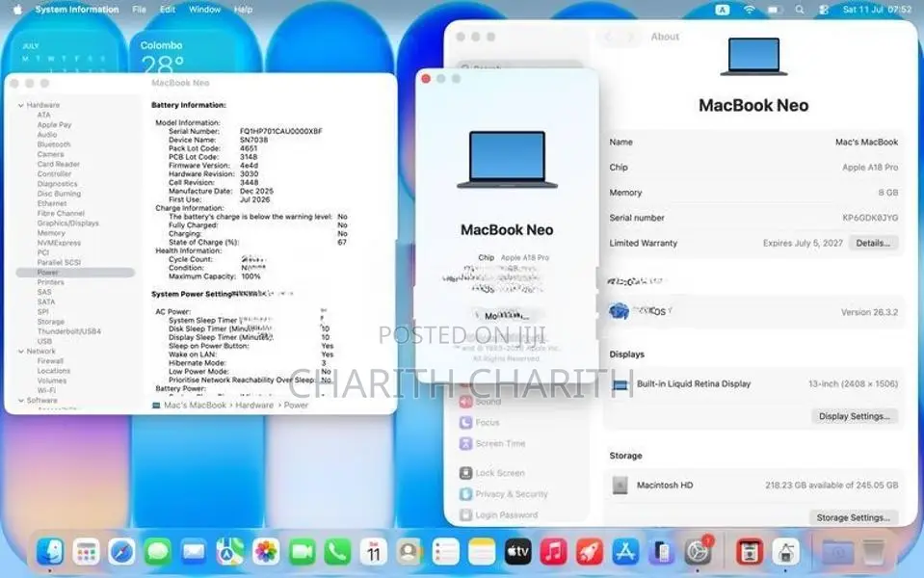Image resolution: width=924 pixels, height=578 pixels.
Task: Open Notes app in dock
Action: click(x=482, y=552)
